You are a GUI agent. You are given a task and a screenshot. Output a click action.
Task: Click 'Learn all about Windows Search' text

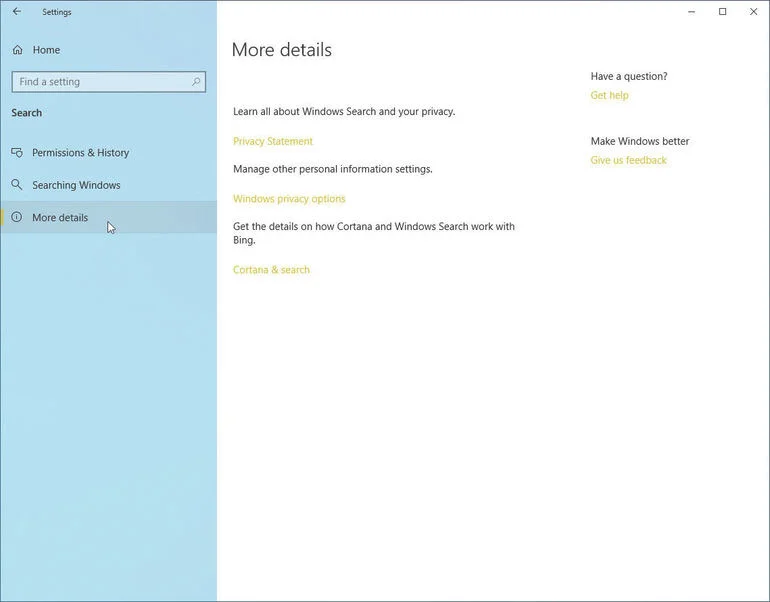(344, 111)
